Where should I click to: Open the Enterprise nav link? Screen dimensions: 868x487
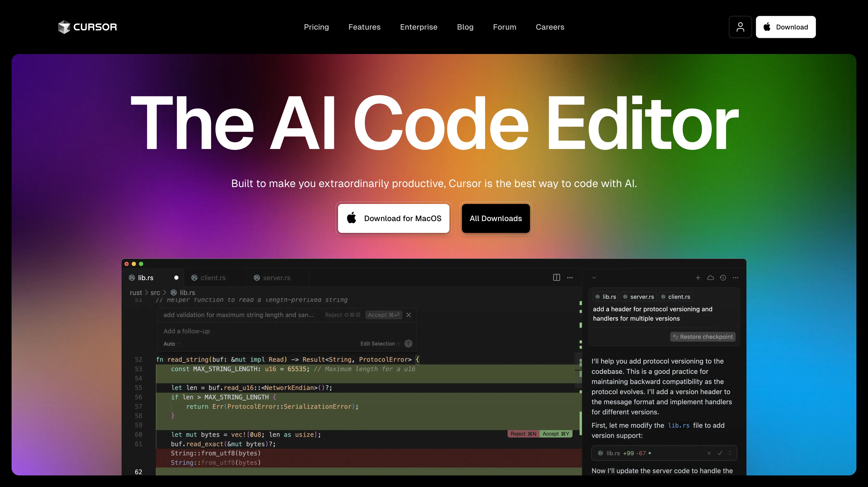419,27
